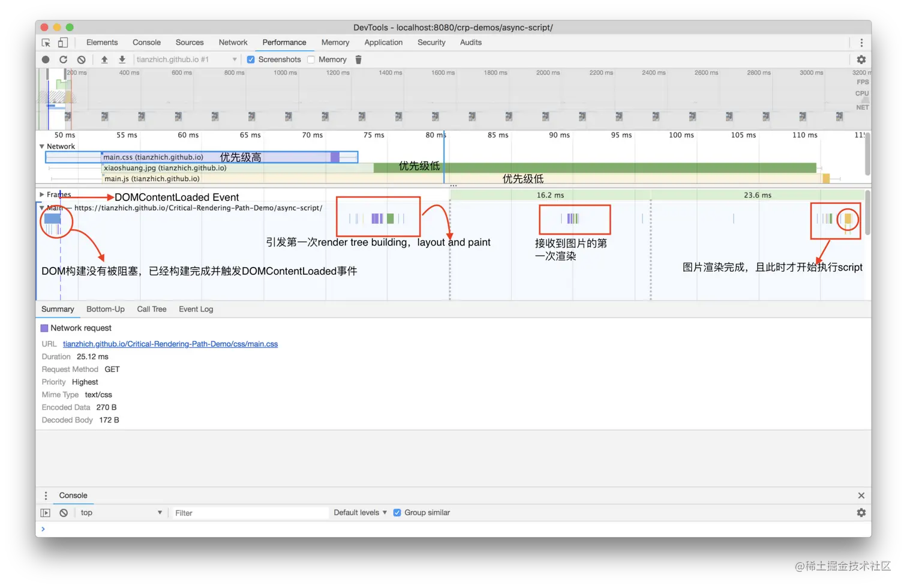The height and width of the screenshot is (588, 907).
Task: Close the console drawer
Action: (x=861, y=496)
